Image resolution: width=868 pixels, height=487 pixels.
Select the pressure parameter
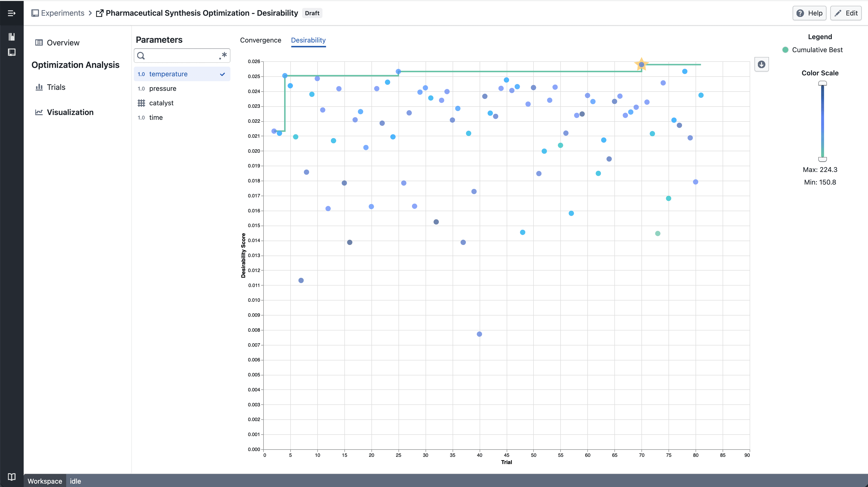tap(182, 89)
